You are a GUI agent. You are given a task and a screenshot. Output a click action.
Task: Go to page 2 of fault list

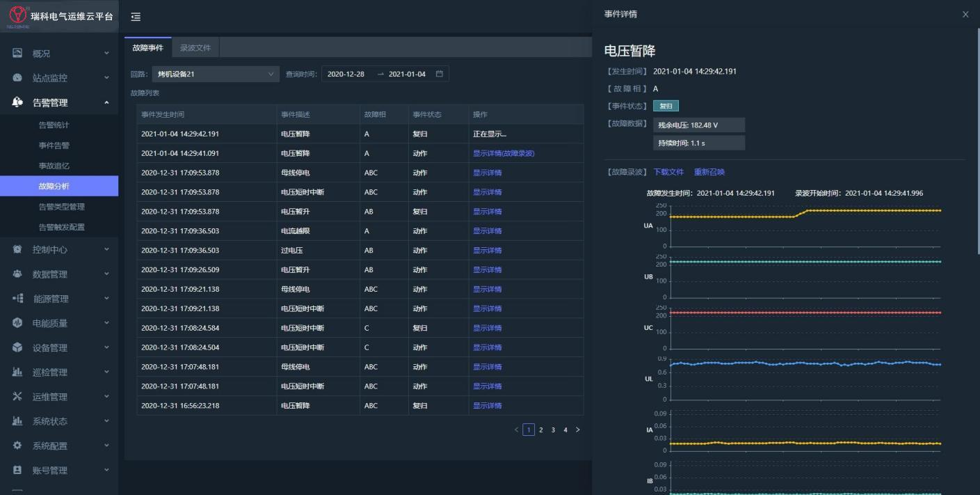point(541,430)
